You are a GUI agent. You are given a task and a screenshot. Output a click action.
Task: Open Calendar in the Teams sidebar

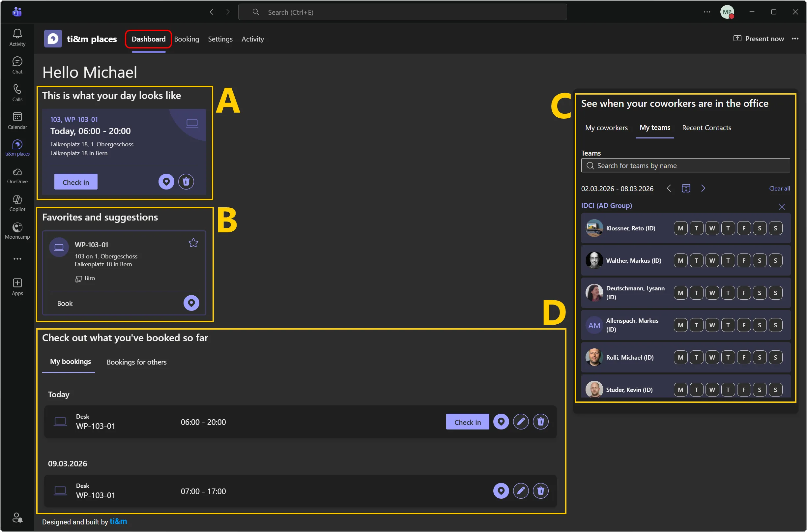click(x=17, y=121)
